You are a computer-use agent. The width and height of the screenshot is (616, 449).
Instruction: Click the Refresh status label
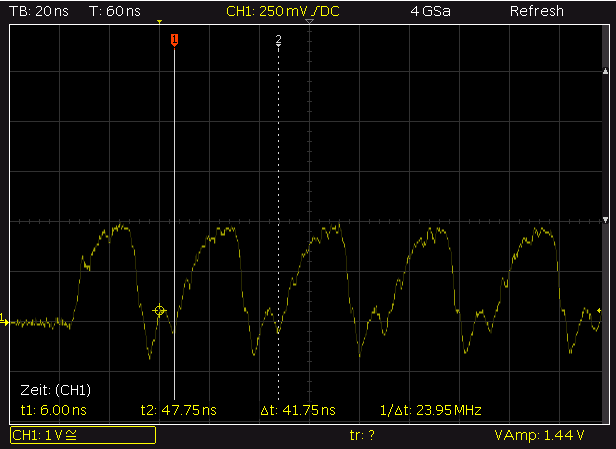pos(537,11)
